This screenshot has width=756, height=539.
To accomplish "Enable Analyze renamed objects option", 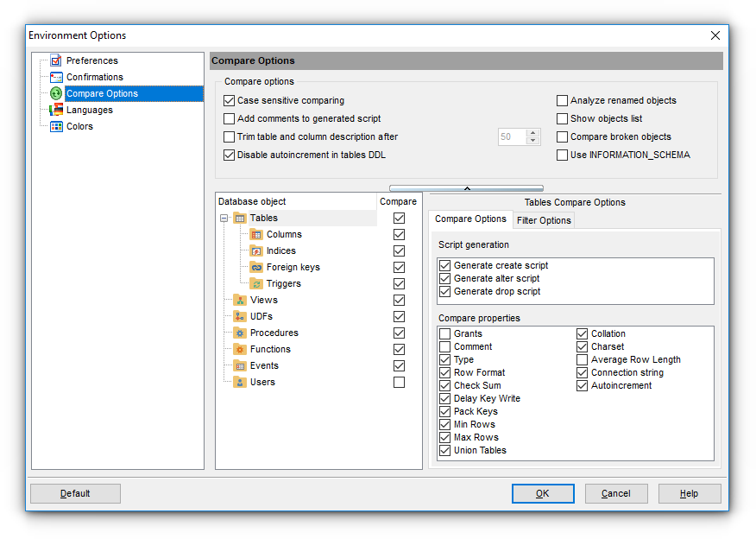I will (563, 101).
